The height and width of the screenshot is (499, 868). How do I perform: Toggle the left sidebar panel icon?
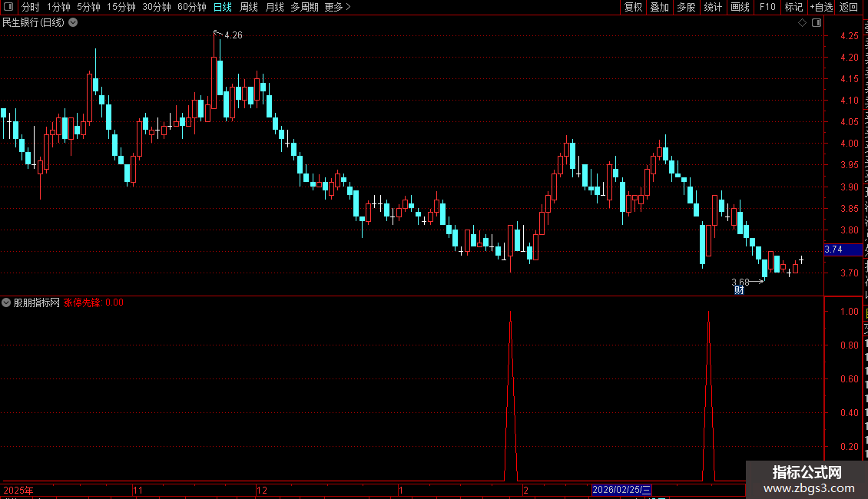(x=8, y=7)
